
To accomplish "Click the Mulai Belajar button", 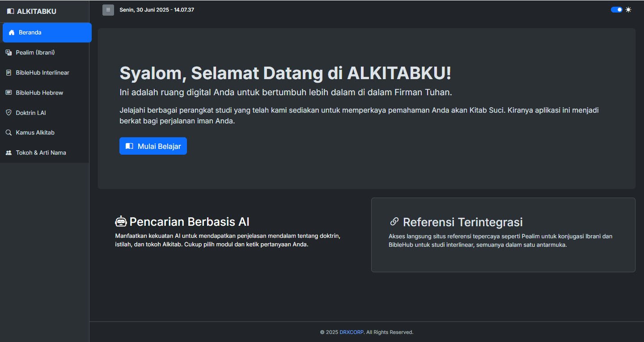I will tap(153, 146).
